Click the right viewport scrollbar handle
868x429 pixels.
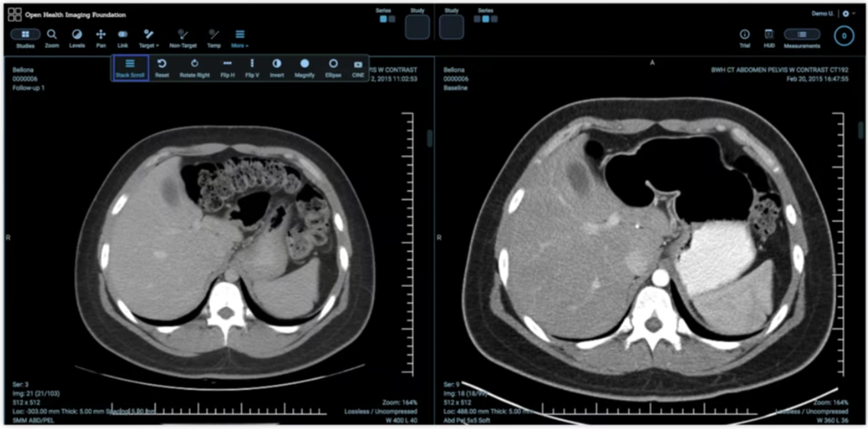[x=861, y=131]
